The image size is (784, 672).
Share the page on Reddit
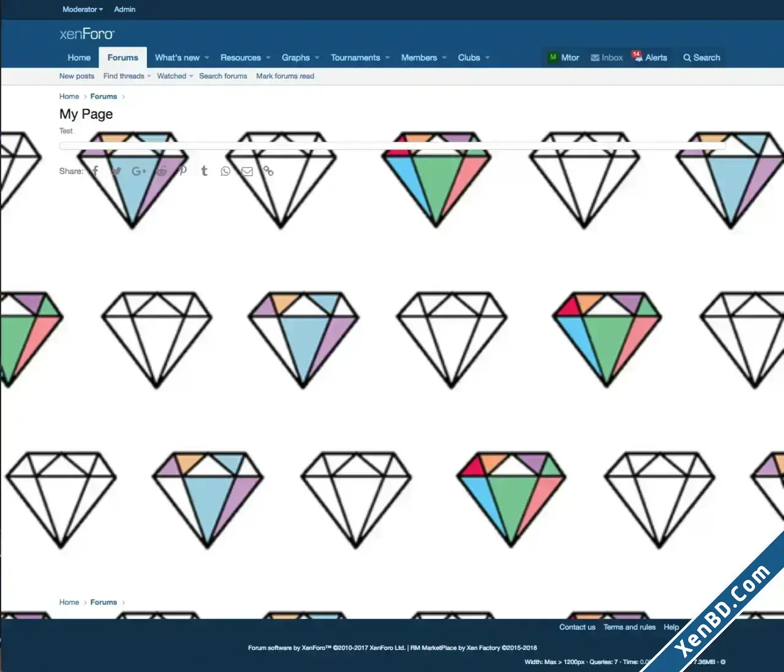(x=161, y=171)
